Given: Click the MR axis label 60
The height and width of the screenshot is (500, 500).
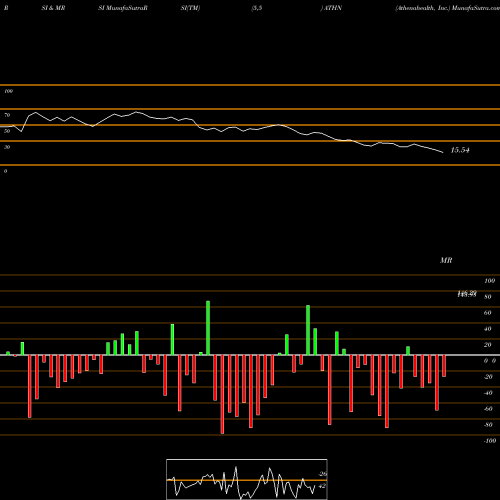Looking at the screenshot, I should click(488, 313).
